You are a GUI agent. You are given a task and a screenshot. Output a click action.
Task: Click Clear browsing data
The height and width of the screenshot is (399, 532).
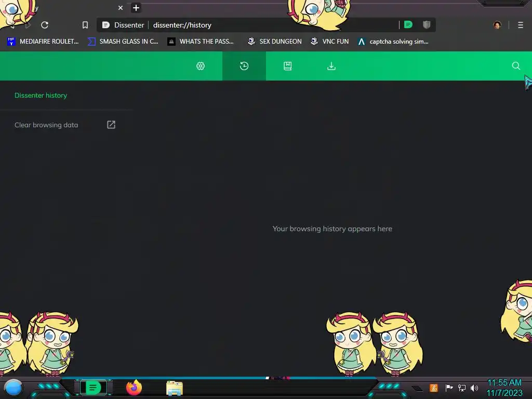pos(46,125)
